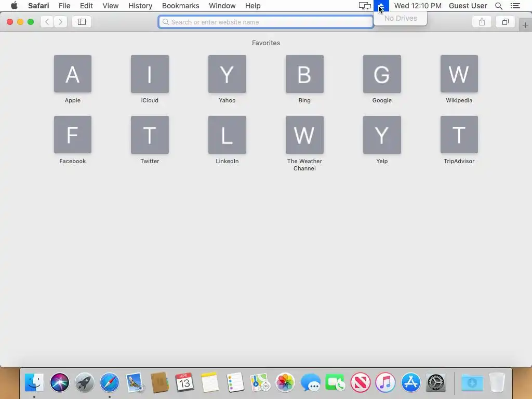
Task: Open App Store in Dock
Action: click(410, 382)
